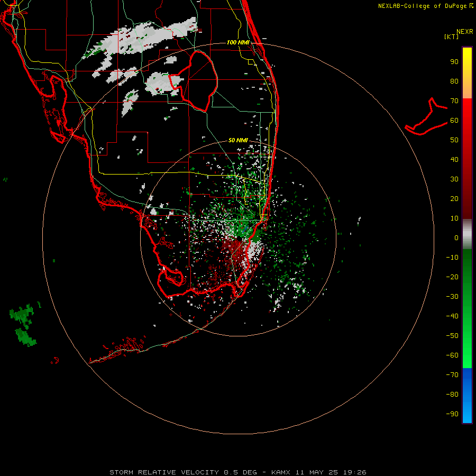Select the 80 value on velocity scale
Screen dimensions: 476x476
click(454, 81)
